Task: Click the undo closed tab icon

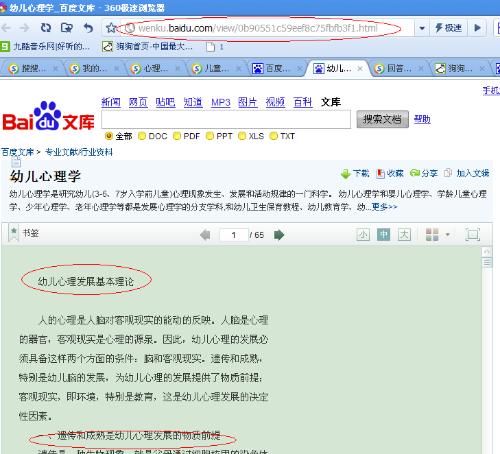Action: [88, 28]
